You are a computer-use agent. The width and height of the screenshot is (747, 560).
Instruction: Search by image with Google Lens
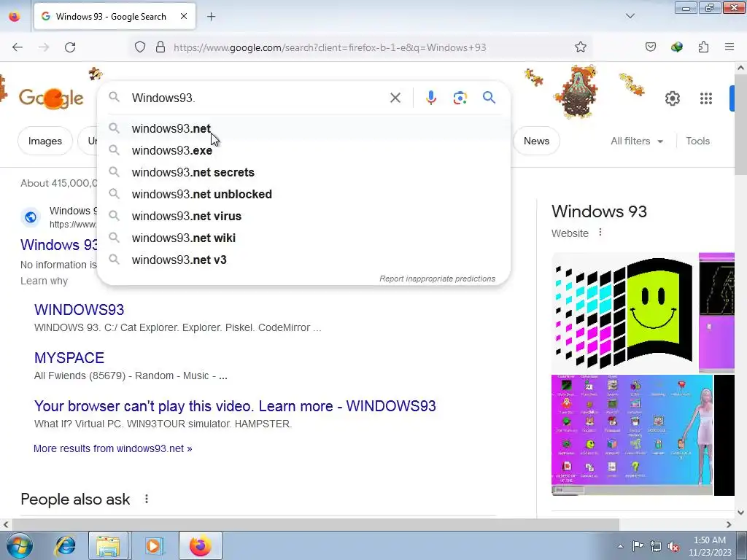tap(460, 98)
